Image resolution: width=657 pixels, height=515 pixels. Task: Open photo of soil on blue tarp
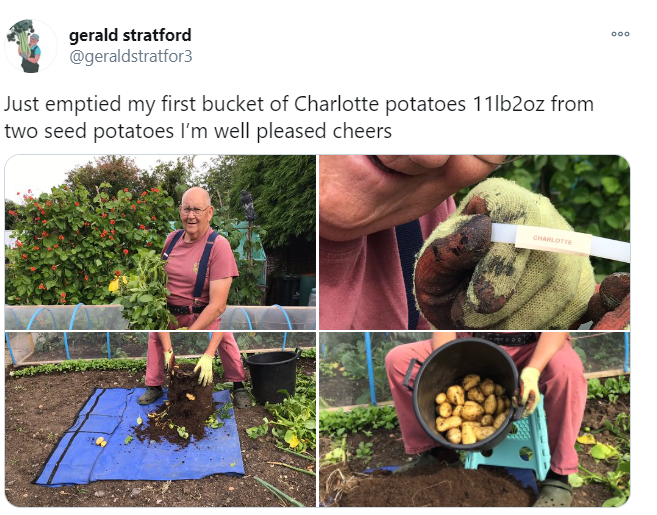(160, 419)
